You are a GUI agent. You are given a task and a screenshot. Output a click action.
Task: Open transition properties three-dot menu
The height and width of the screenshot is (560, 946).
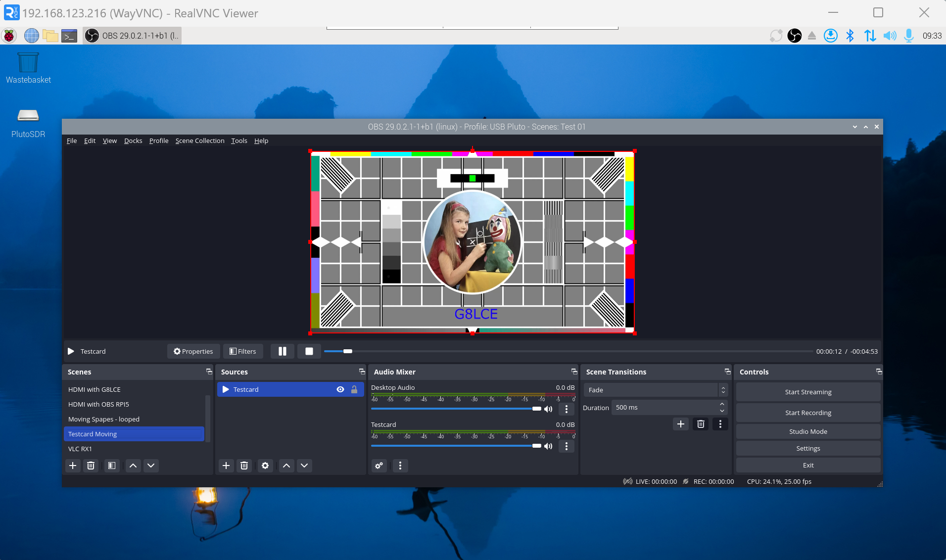pyautogui.click(x=720, y=424)
